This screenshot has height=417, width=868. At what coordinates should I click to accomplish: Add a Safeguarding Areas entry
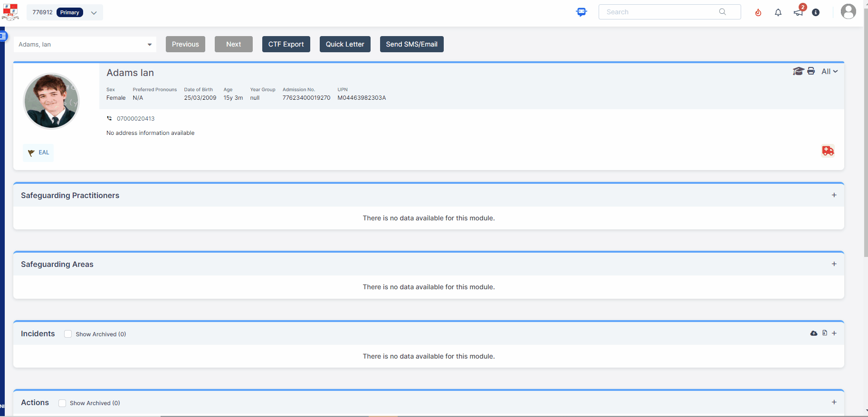[834, 264]
